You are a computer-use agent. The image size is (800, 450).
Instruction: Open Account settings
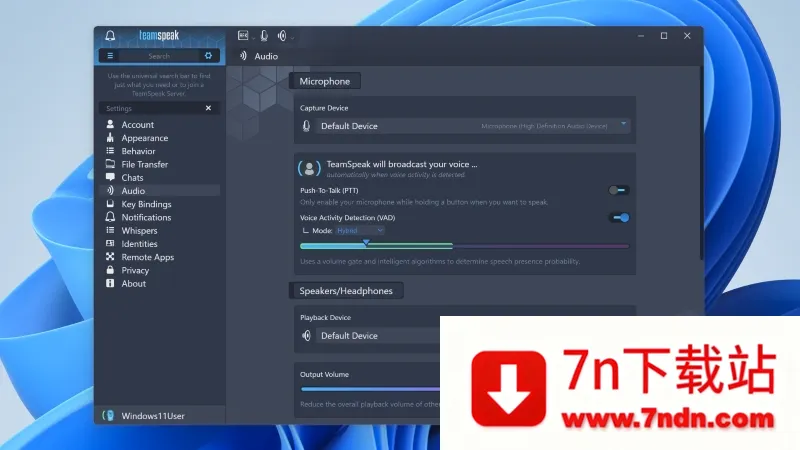coord(159,124)
